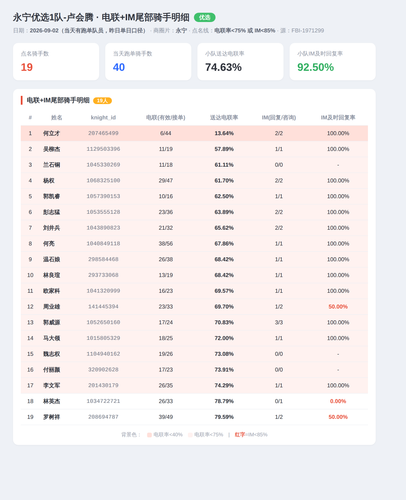Select rider name 杨权 in row 4
This screenshot has width=406, height=500.
coord(49,181)
